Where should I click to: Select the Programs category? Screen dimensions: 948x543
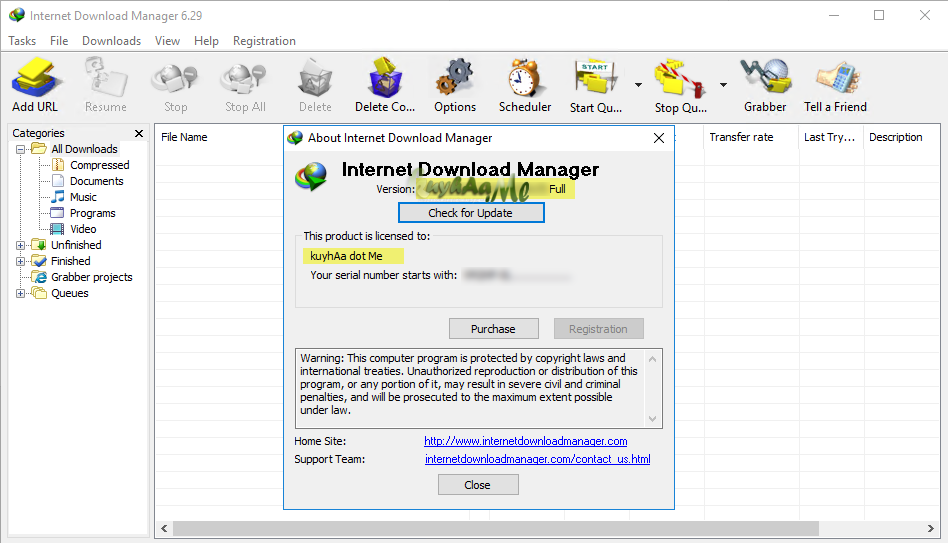(93, 213)
